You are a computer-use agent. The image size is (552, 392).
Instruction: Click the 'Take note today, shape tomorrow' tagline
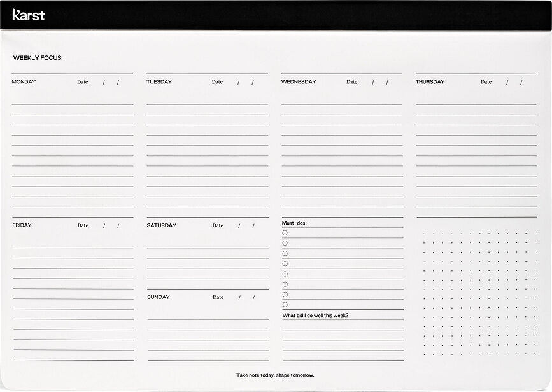275,375
